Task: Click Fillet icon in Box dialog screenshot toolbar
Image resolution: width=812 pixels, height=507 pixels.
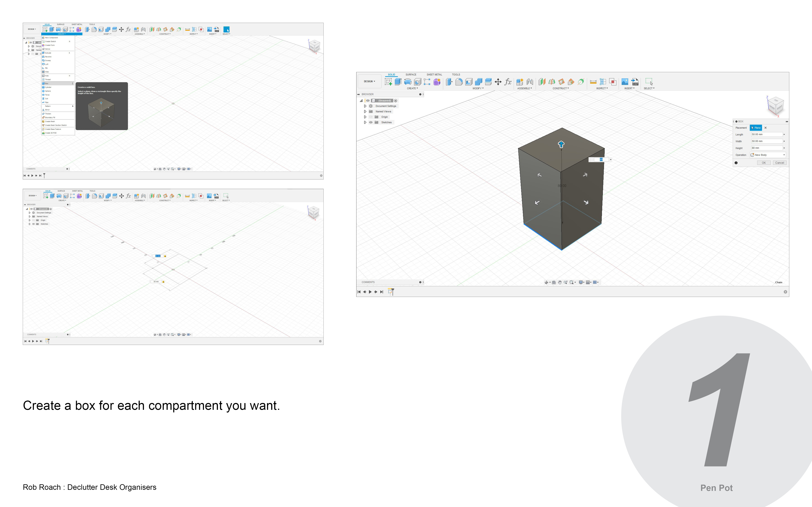Action: (459, 82)
